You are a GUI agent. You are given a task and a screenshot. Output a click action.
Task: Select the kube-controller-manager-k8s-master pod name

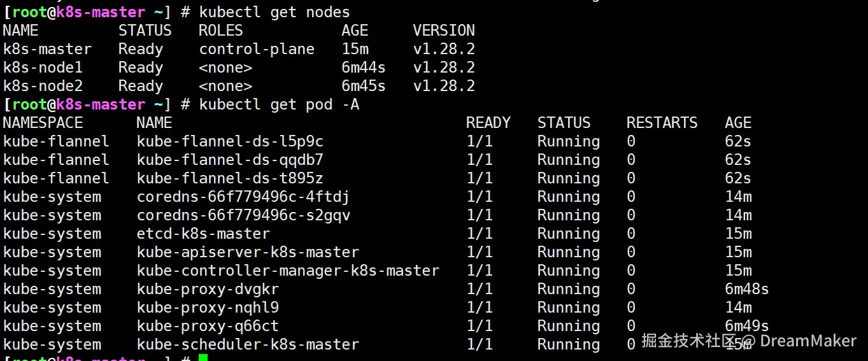coord(288,271)
